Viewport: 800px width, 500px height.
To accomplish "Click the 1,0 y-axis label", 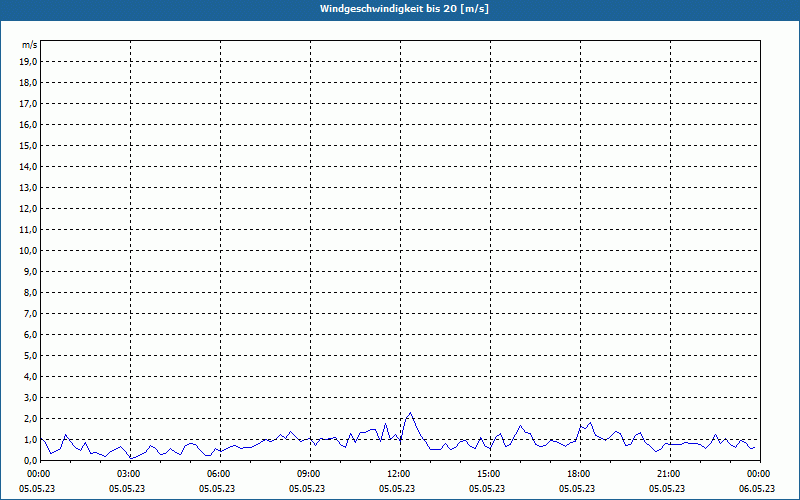I will tap(31, 440).
